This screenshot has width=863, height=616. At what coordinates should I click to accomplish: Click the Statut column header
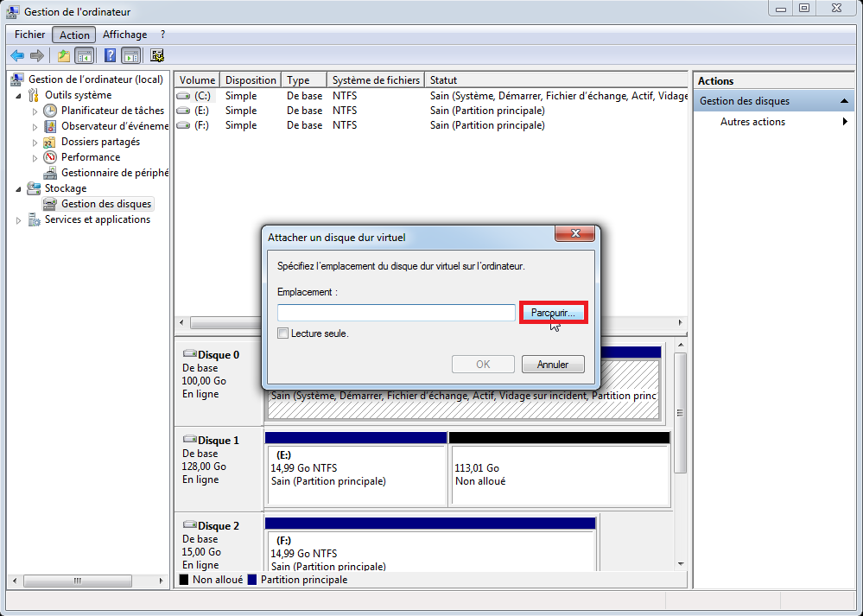(x=557, y=79)
